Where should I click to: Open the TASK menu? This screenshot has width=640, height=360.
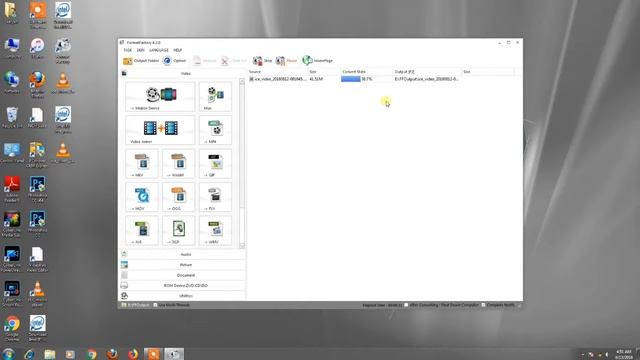128,50
